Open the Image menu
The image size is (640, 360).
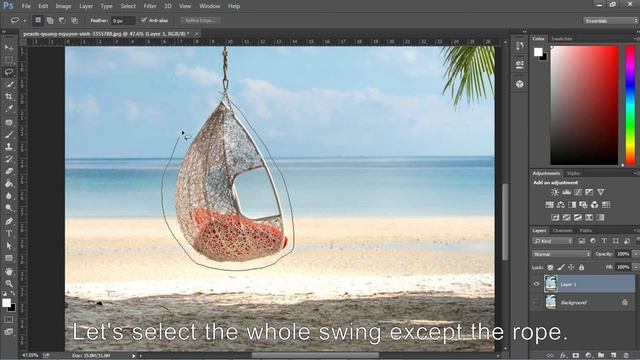click(63, 6)
